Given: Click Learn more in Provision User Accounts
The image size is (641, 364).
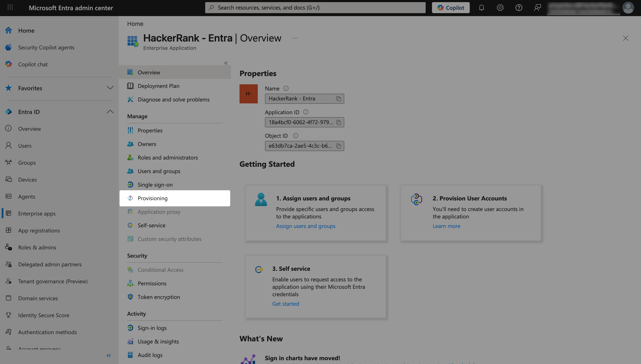Looking at the screenshot, I should click(x=446, y=226).
